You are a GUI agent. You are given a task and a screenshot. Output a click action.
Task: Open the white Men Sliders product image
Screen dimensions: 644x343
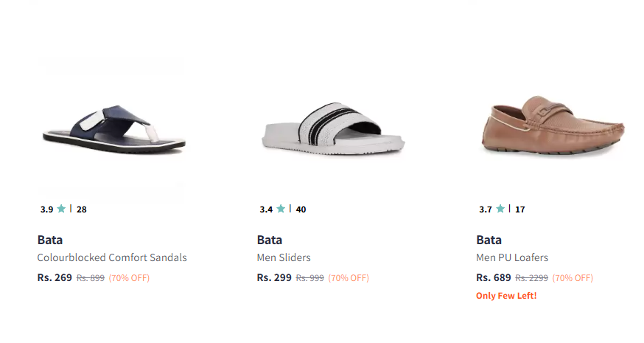(x=332, y=130)
